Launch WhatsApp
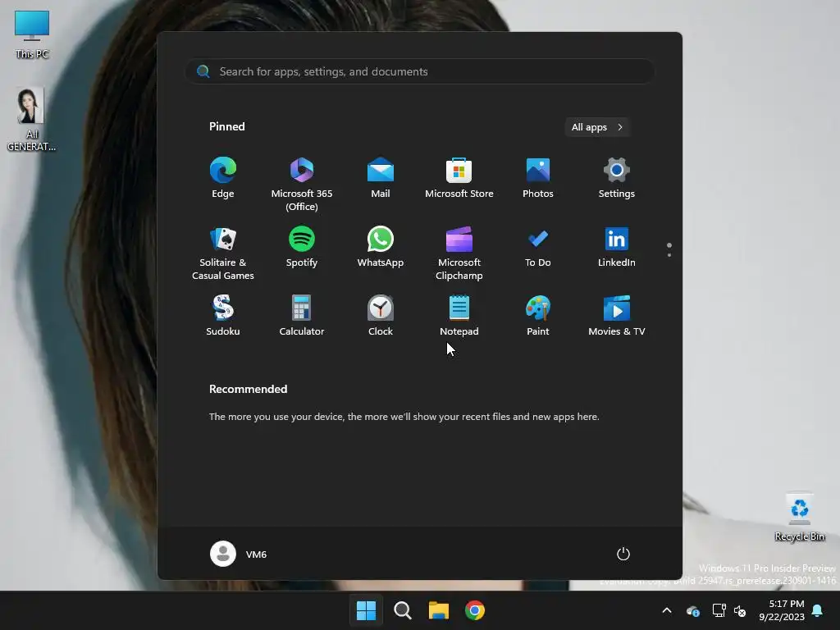 381,247
